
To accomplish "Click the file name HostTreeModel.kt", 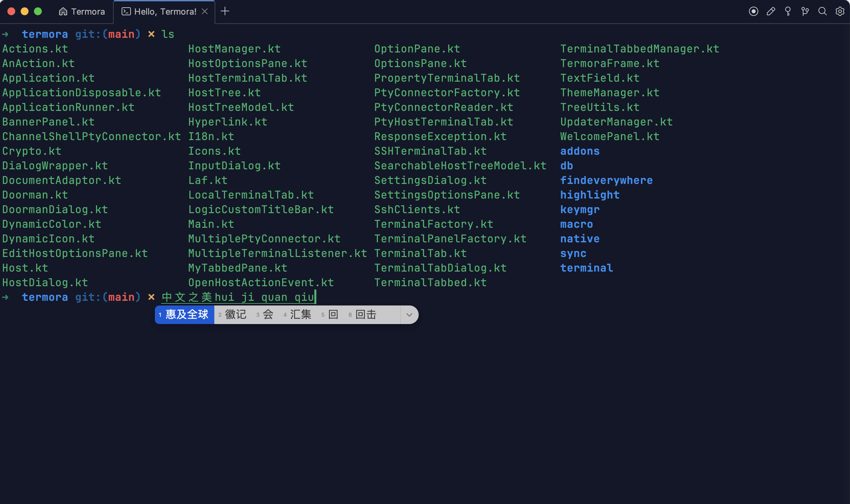I will click(x=241, y=107).
